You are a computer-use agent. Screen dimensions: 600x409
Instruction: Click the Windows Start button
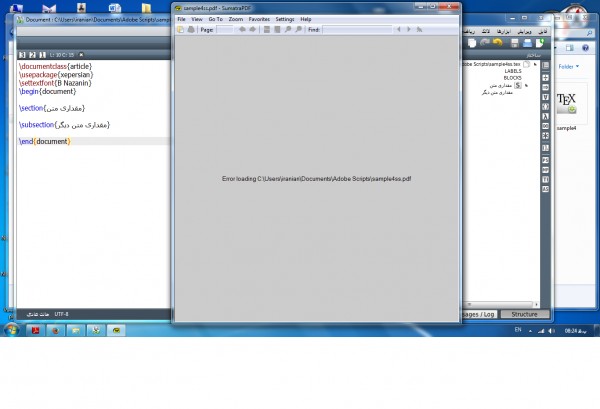tap(11, 329)
